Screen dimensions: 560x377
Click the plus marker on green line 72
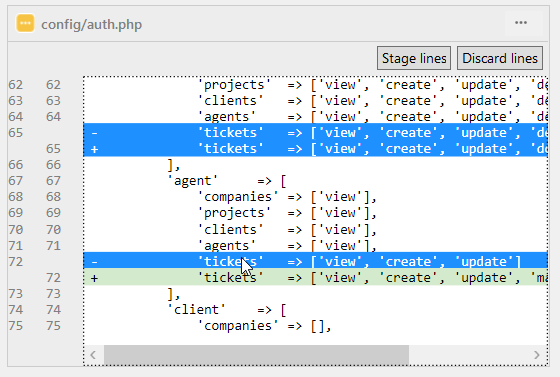click(94, 278)
